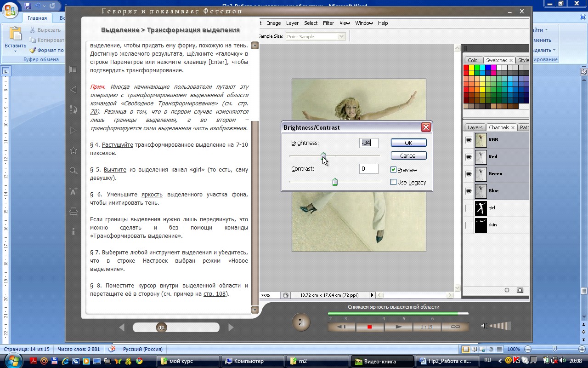Click the OK button in Brightness/Contrast

(408, 143)
